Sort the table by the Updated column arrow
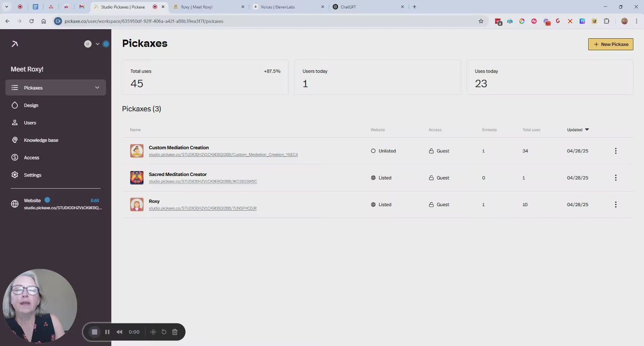The height and width of the screenshot is (346, 644). point(587,130)
